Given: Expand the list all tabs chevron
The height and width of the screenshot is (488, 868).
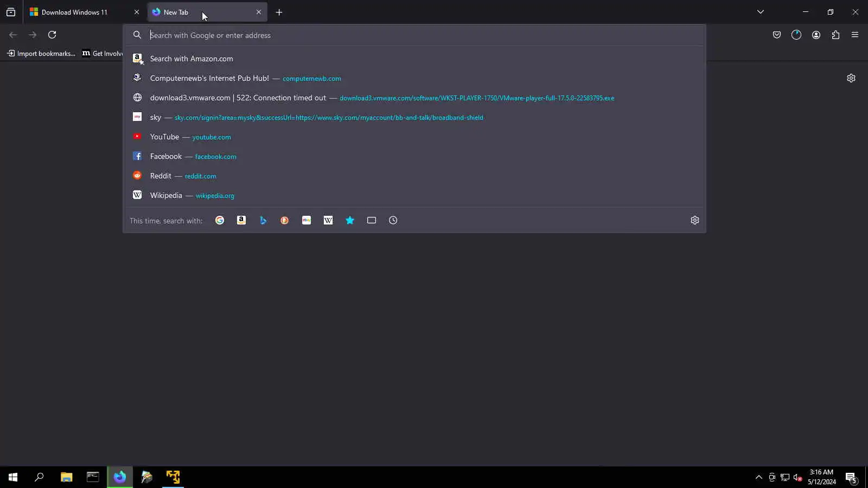Looking at the screenshot, I should [x=761, y=12].
